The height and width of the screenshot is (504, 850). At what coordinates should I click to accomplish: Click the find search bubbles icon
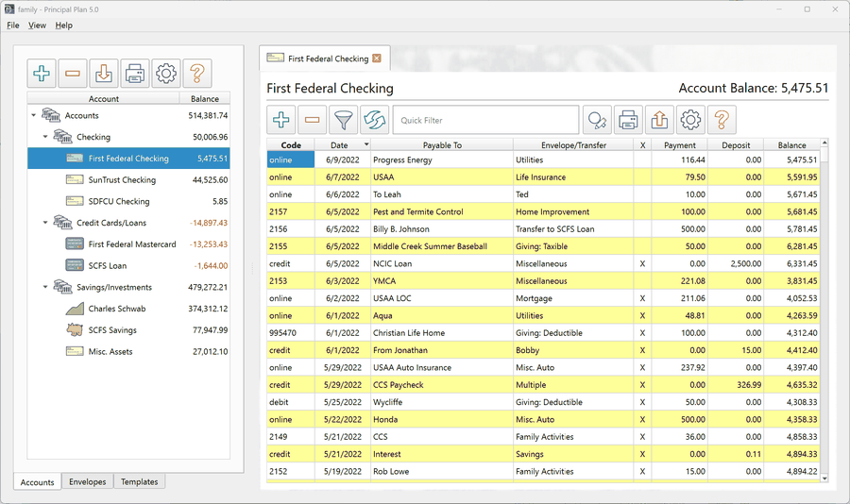pos(597,120)
